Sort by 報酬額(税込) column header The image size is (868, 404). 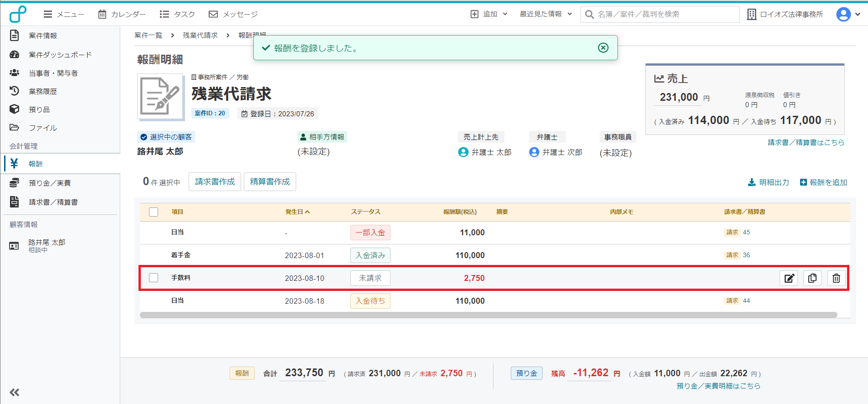pyautogui.click(x=460, y=212)
